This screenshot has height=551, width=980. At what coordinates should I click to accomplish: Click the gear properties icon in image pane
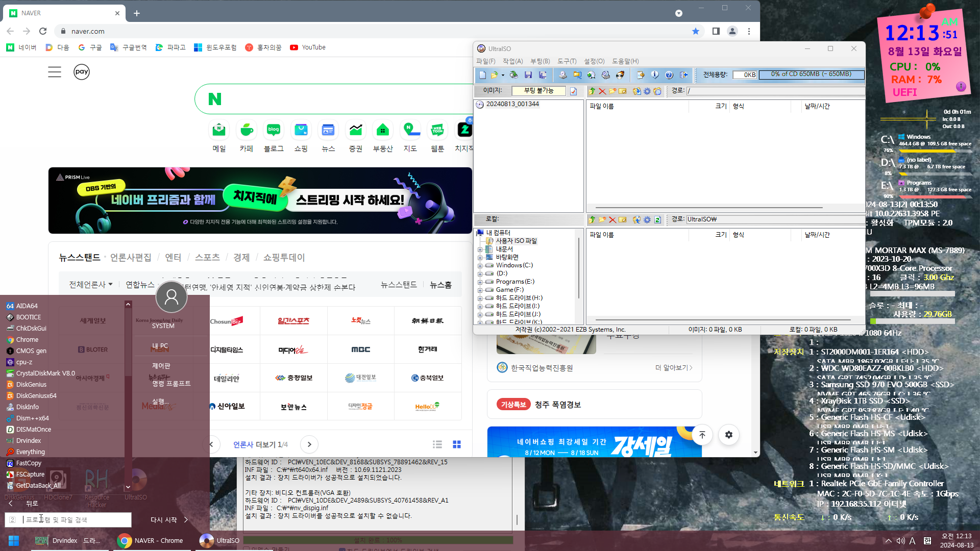pyautogui.click(x=647, y=91)
